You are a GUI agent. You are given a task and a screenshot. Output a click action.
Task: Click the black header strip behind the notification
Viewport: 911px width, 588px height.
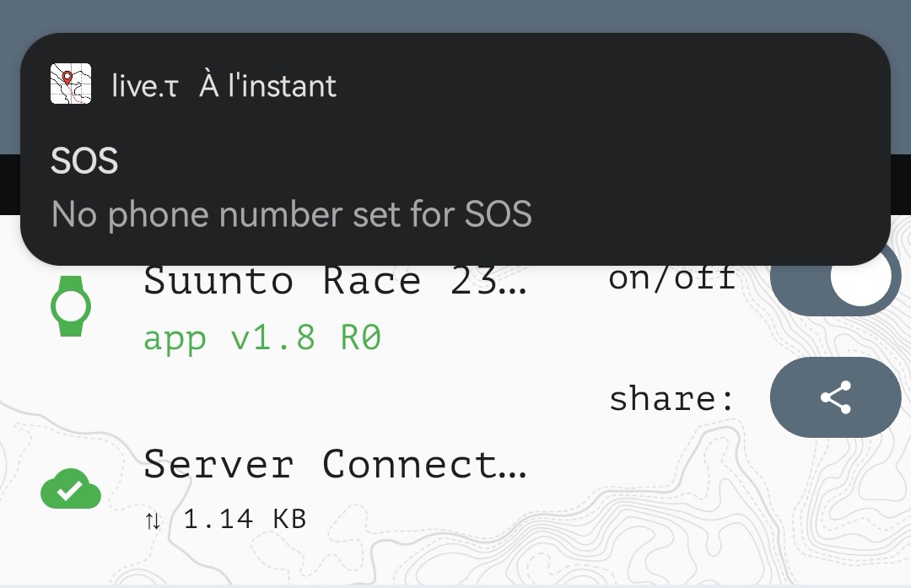coord(9,181)
